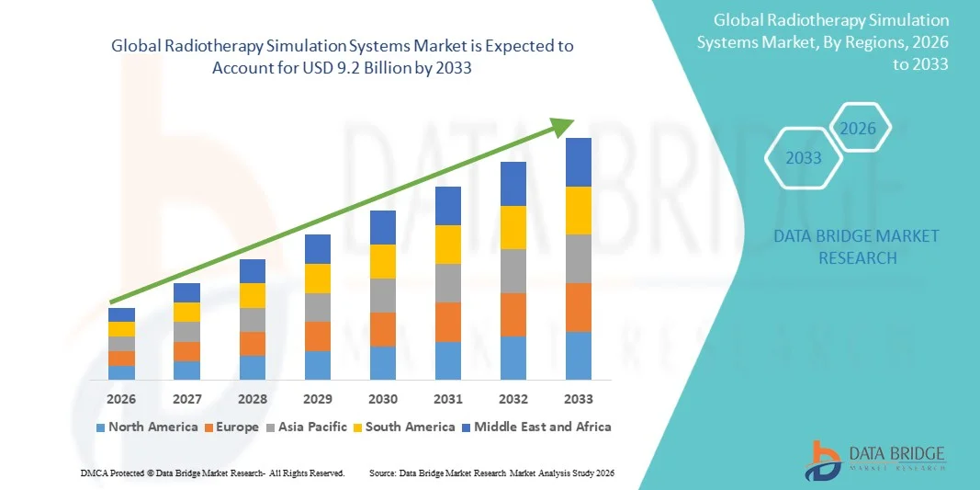The height and width of the screenshot is (490, 980).
Task: Click the chart title text
Action: coord(342,57)
